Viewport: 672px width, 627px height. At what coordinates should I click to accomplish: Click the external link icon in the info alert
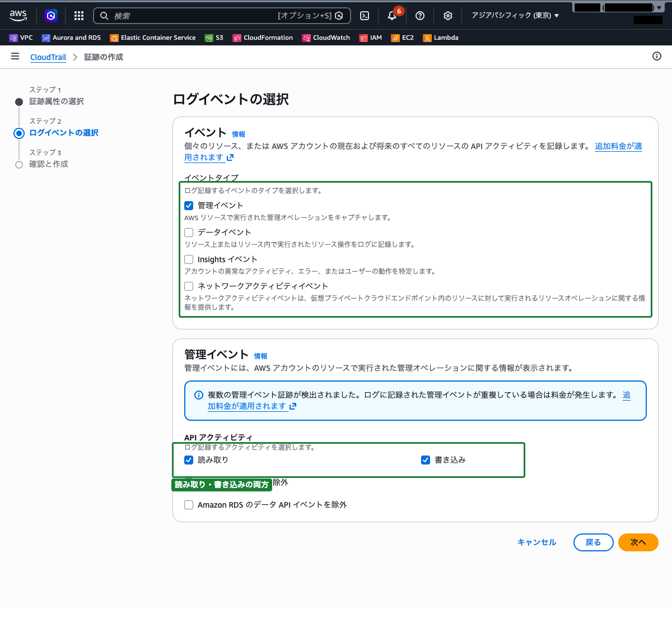click(293, 406)
